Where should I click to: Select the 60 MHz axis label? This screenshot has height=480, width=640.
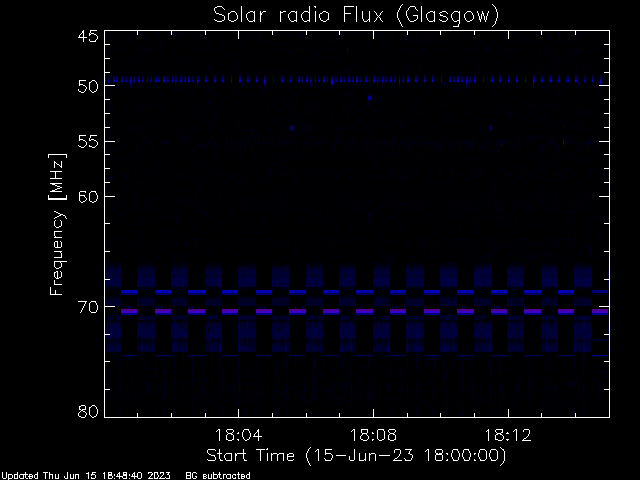click(x=88, y=197)
